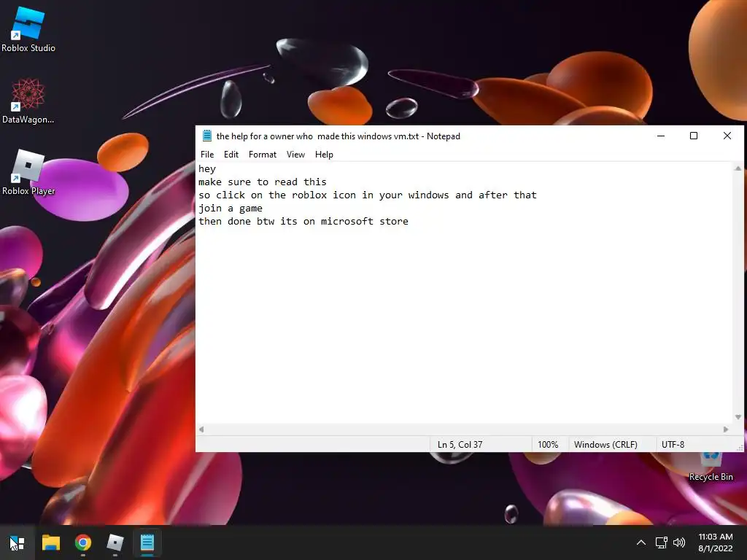Select the Notepad taskbar button
Image resolution: width=747 pixels, height=560 pixels.
click(147, 542)
